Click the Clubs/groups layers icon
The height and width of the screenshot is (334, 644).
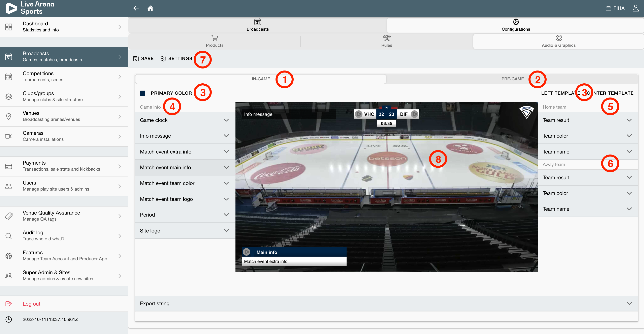9,96
